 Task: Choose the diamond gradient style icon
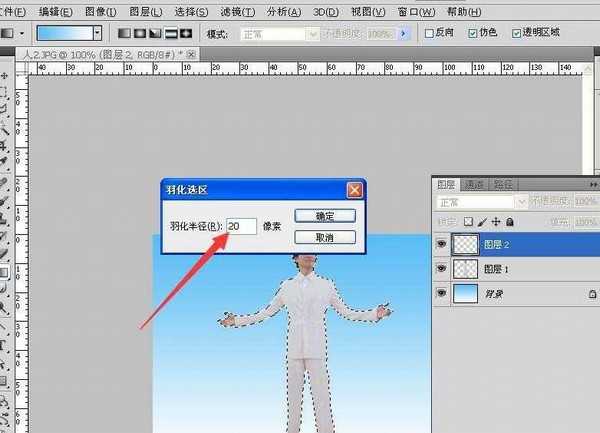(x=185, y=33)
